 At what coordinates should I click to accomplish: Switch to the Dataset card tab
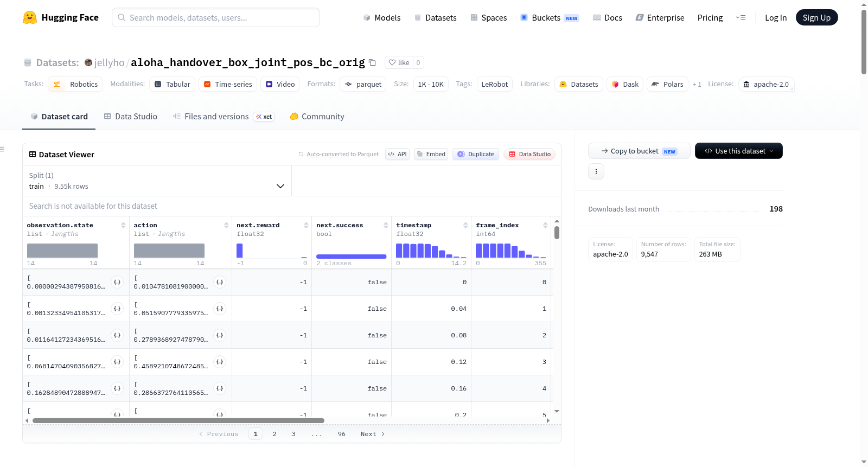coord(59,116)
